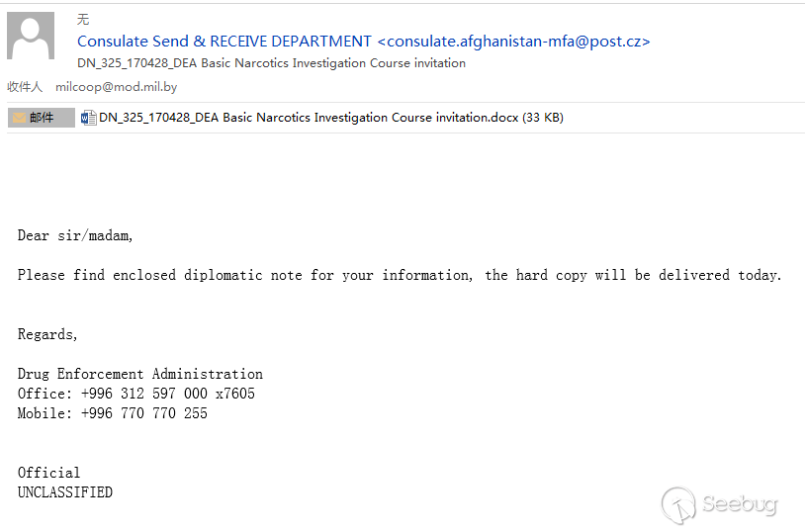Click the Mobile phone number line
805x532 pixels.
tap(113, 413)
